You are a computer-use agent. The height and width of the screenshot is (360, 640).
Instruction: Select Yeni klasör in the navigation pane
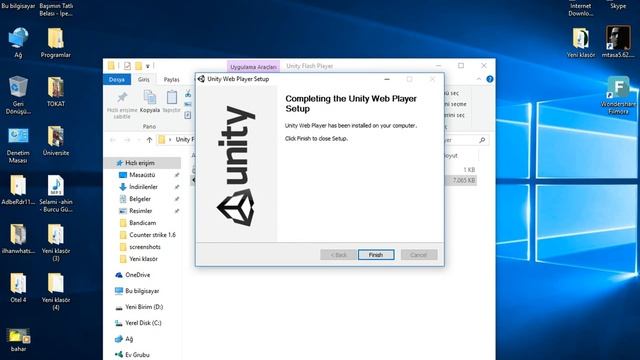143,259
